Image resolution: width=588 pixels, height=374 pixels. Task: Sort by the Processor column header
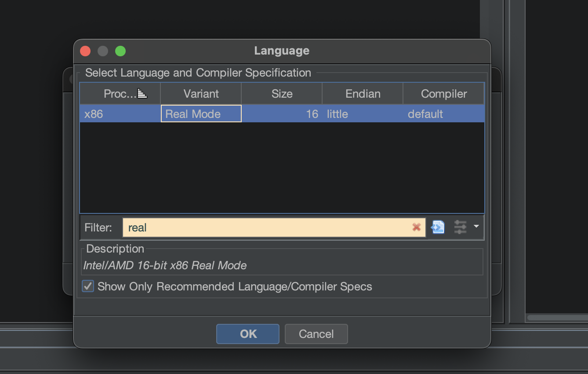[x=120, y=94]
